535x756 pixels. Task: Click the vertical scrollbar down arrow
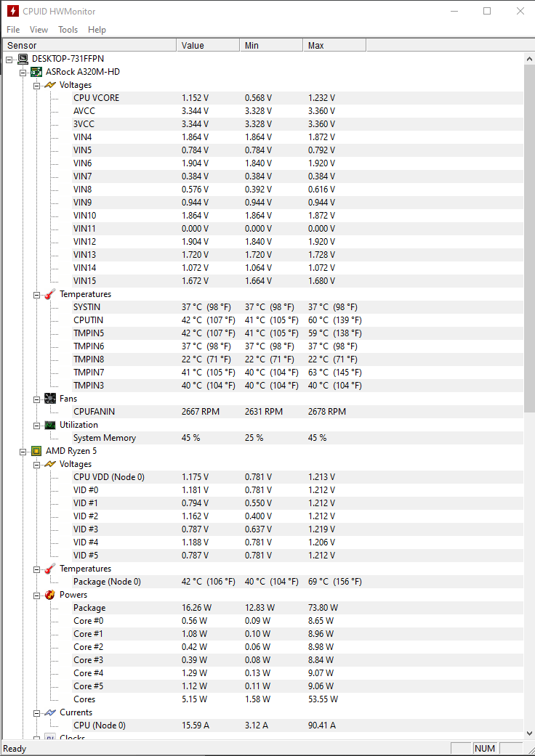point(528,733)
